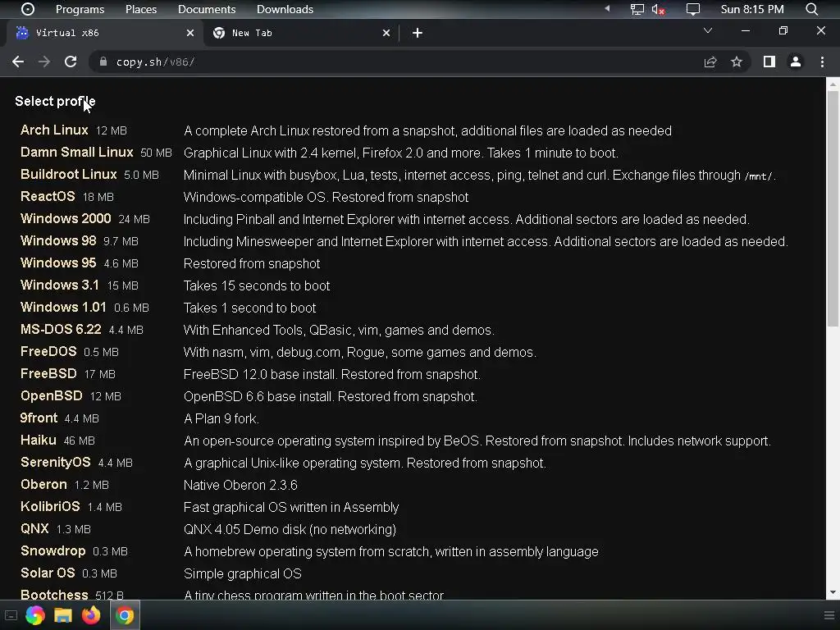
Task: Launch the QNX profile
Action: tap(34, 528)
